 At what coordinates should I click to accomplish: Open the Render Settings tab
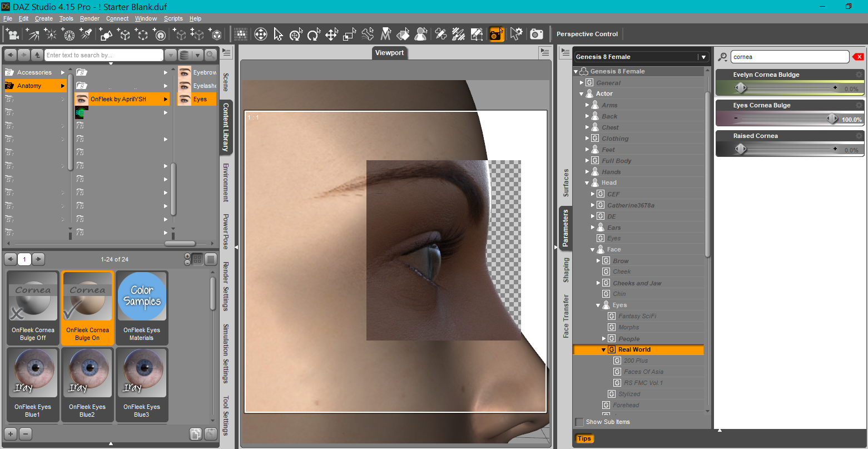coord(226,286)
